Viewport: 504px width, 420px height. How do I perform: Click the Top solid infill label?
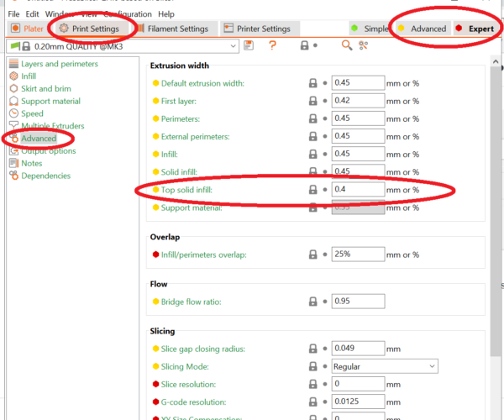click(186, 190)
